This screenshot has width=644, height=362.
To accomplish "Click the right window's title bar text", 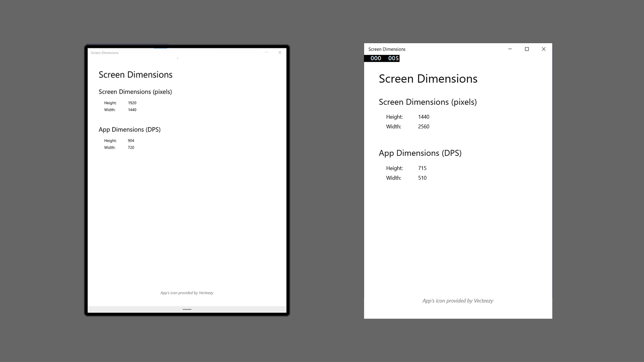I will (x=387, y=49).
